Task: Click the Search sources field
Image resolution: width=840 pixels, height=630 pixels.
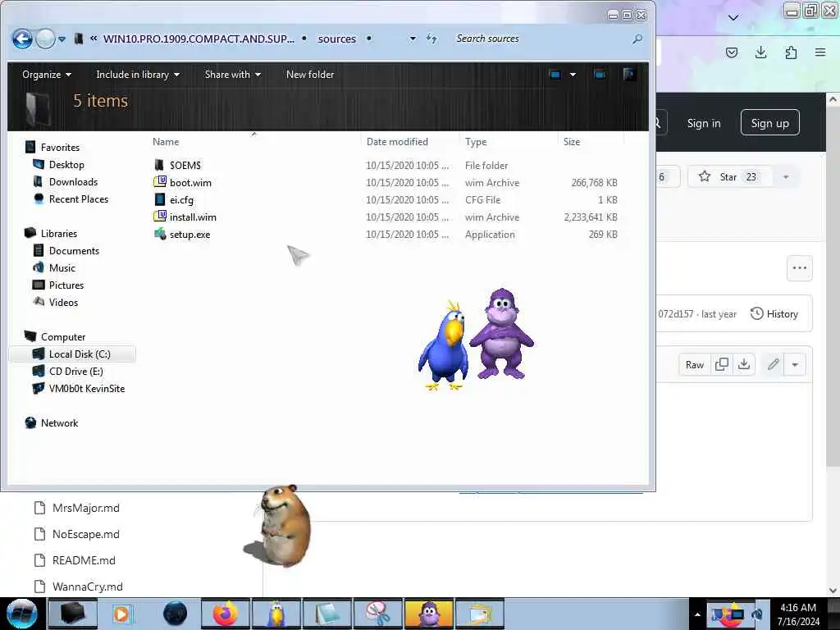Action: [x=541, y=39]
